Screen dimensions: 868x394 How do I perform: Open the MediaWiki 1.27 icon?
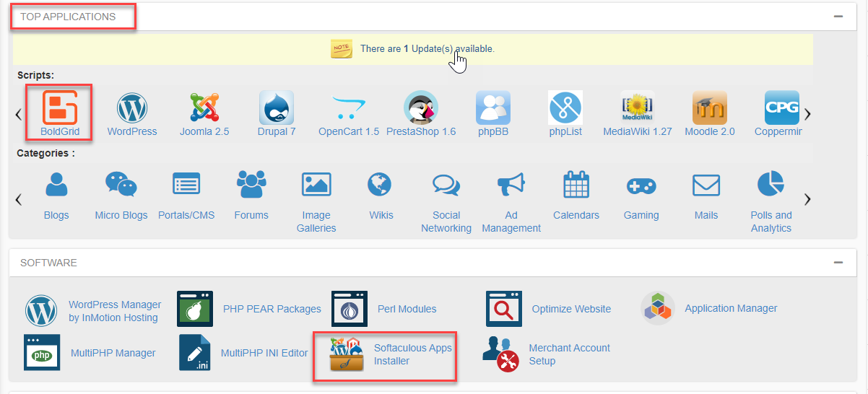[638, 108]
